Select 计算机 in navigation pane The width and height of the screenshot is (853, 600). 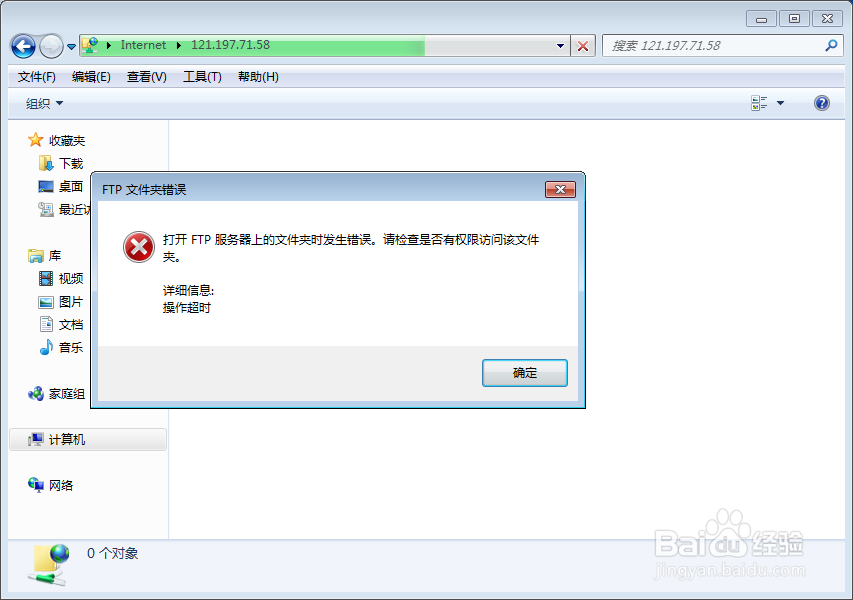(x=88, y=440)
